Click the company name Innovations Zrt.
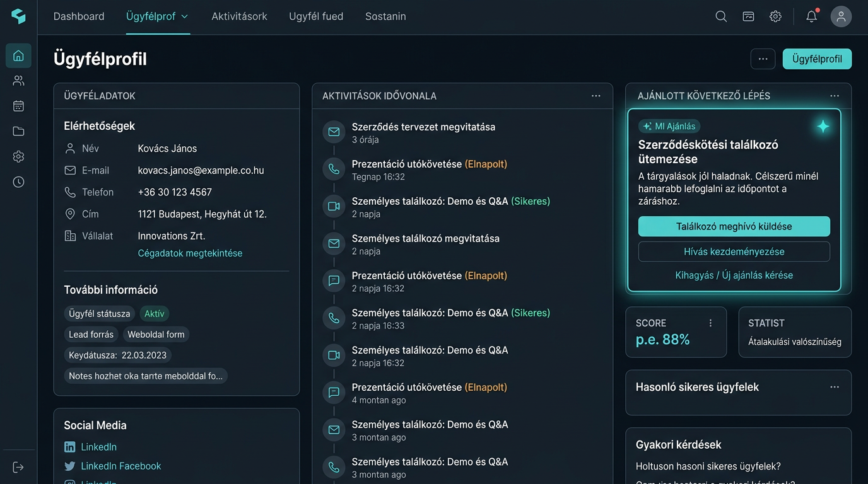The height and width of the screenshot is (484, 868). pyautogui.click(x=171, y=236)
